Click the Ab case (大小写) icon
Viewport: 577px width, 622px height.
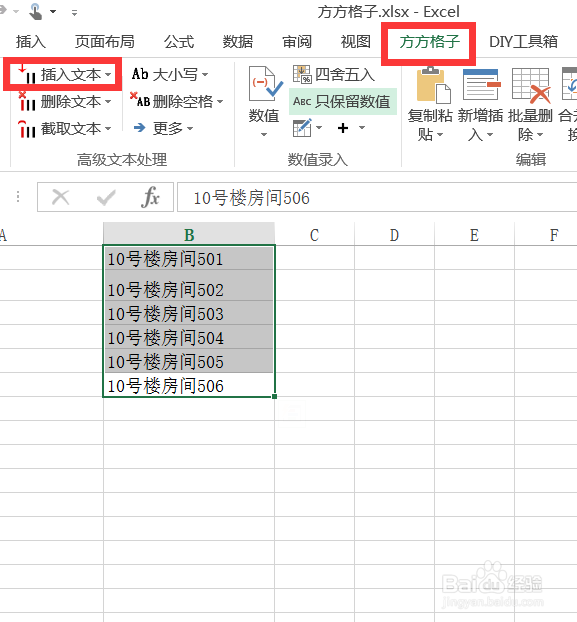(x=140, y=74)
